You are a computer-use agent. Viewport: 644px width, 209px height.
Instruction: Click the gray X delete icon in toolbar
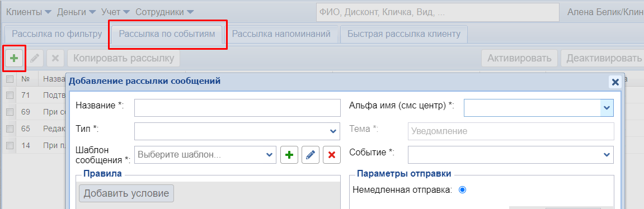point(55,58)
